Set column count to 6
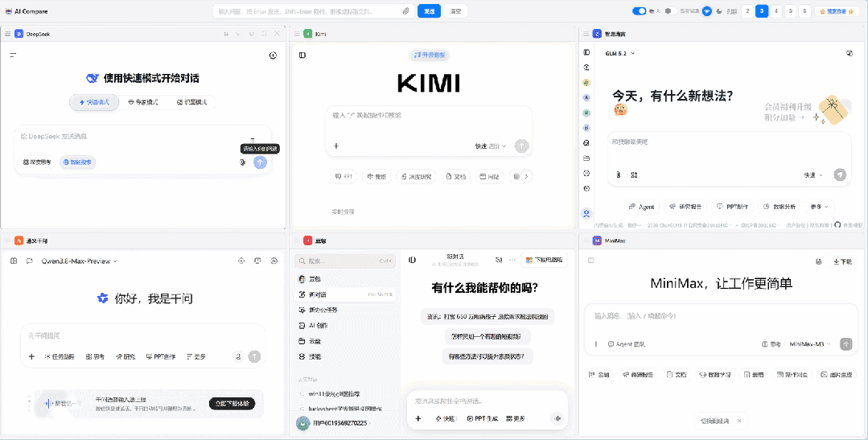The width and height of the screenshot is (868, 440). [x=805, y=11]
